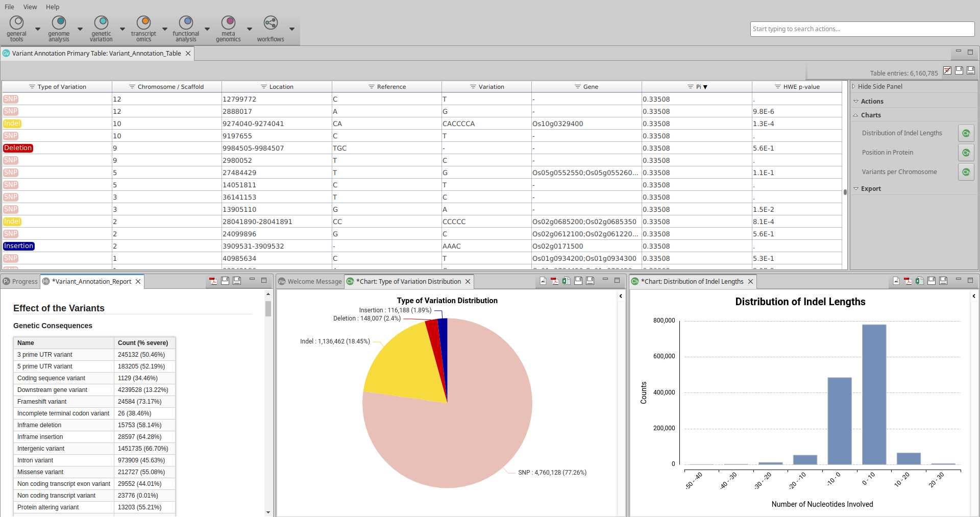Open the View menu

pos(30,7)
